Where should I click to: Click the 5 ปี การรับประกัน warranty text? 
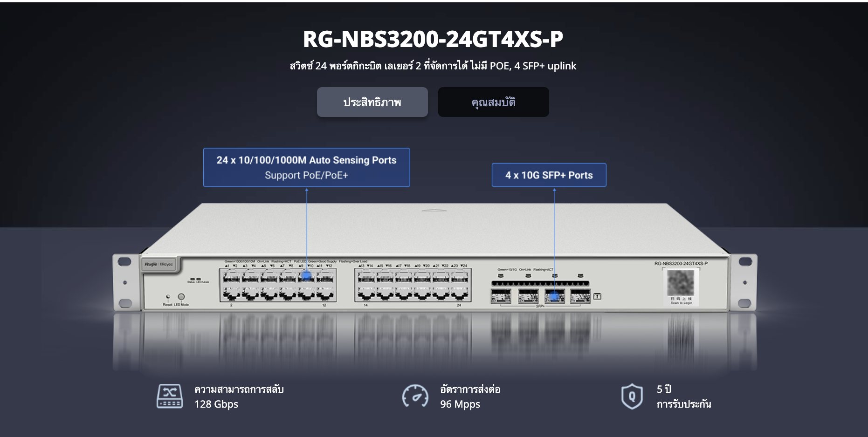click(x=683, y=396)
